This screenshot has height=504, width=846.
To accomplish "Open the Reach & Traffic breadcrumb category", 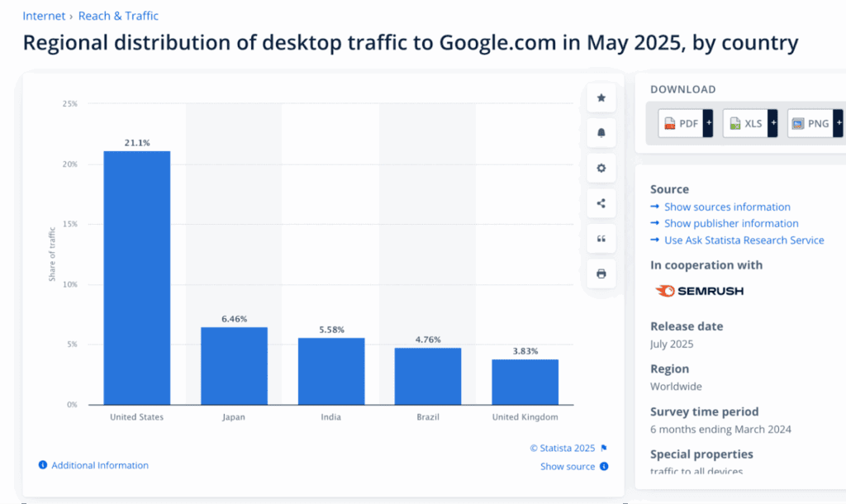I will [118, 15].
